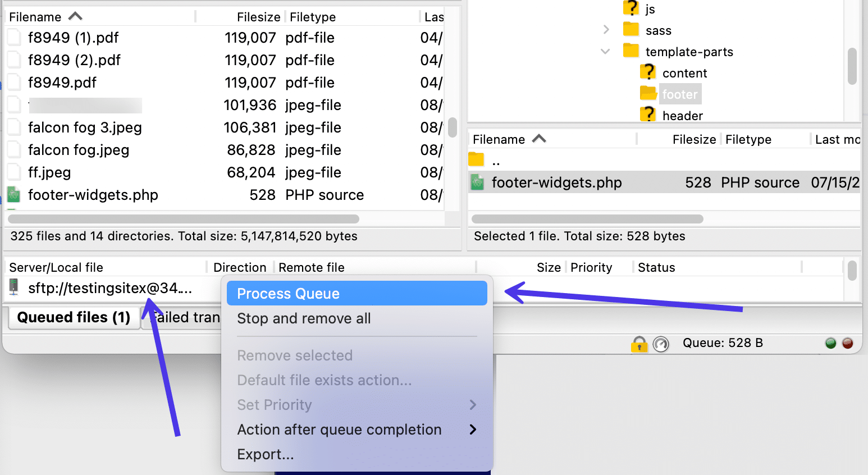Click the speed limits gauge icon

tap(661, 344)
